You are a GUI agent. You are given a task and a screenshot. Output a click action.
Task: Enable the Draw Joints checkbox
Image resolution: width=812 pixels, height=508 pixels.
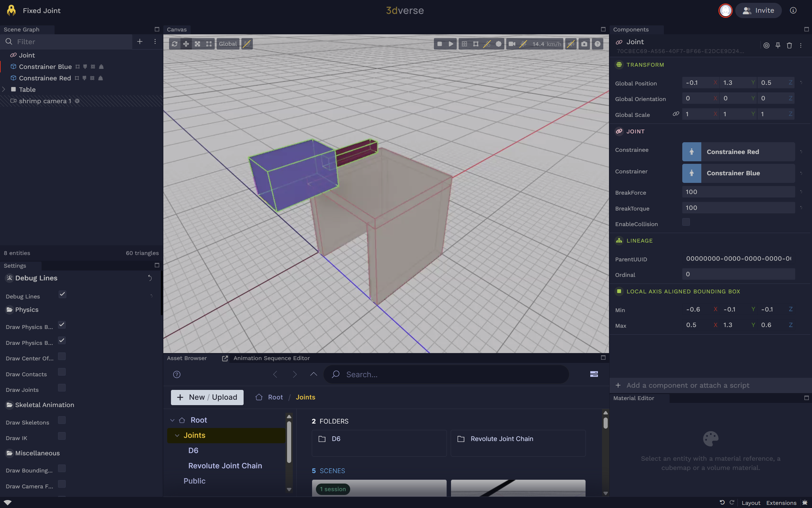click(x=62, y=388)
